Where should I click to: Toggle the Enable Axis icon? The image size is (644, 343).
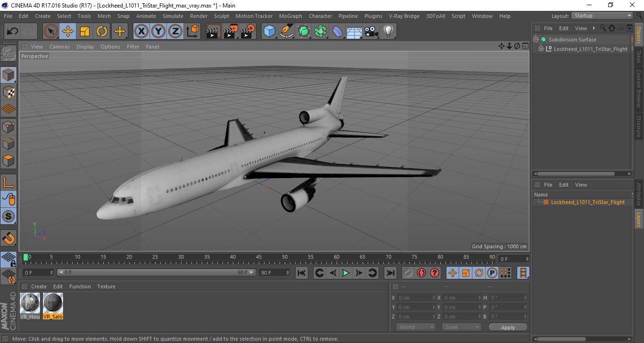[x=8, y=182]
